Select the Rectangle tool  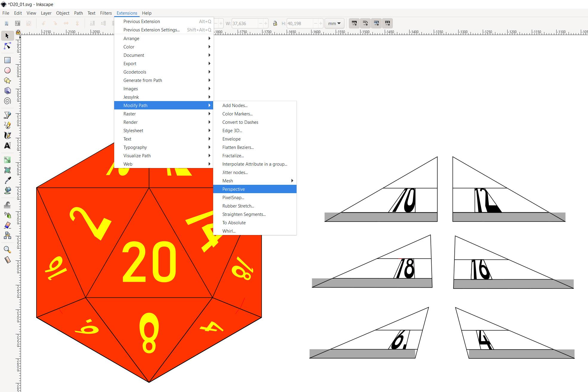[x=7, y=60]
